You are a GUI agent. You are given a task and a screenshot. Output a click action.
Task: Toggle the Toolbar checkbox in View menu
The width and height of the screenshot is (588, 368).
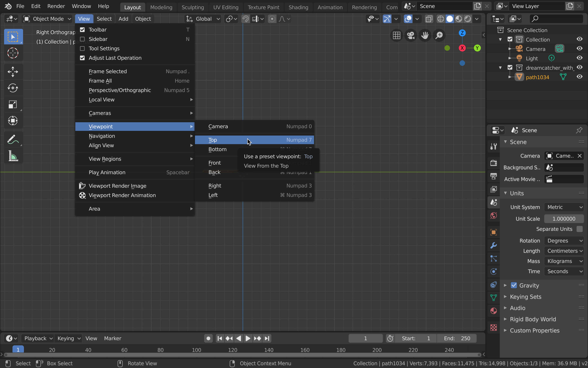click(x=82, y=30)
